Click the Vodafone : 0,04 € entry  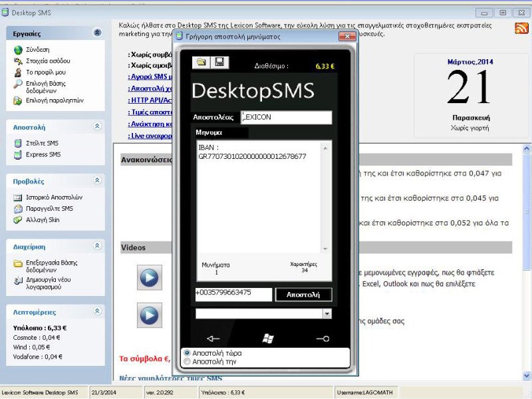click(38, 356)
